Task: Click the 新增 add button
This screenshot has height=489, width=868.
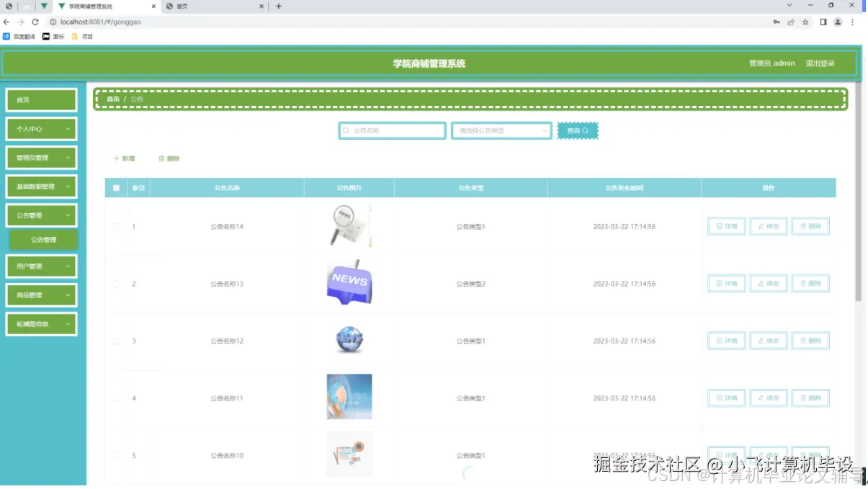Action: tap(125, 158)
